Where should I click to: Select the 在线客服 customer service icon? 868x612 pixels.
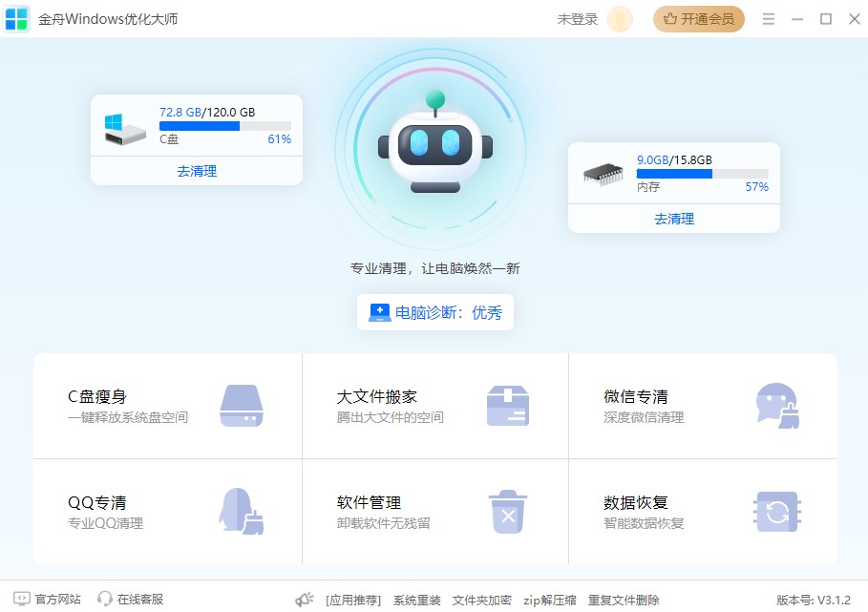(x=103, y=598)
